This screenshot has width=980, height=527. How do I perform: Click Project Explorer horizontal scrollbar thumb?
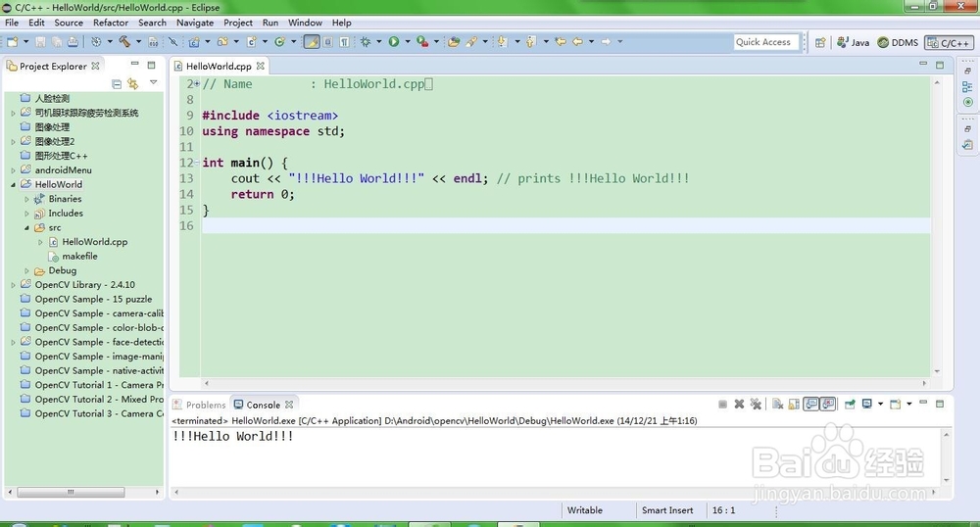[x=71, y=492]
